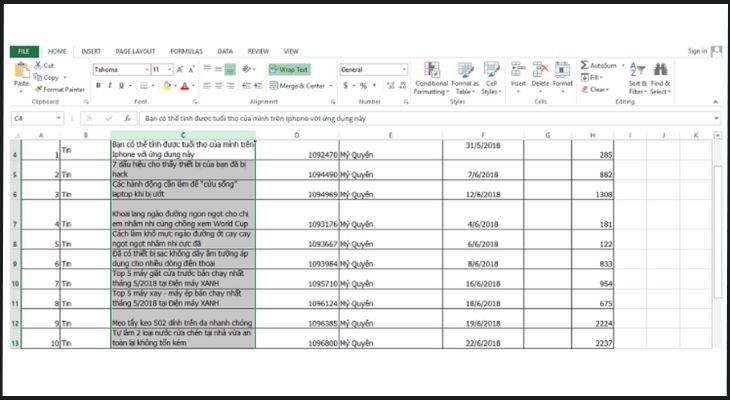Click the Format as Table icon

tap(463, 72)
